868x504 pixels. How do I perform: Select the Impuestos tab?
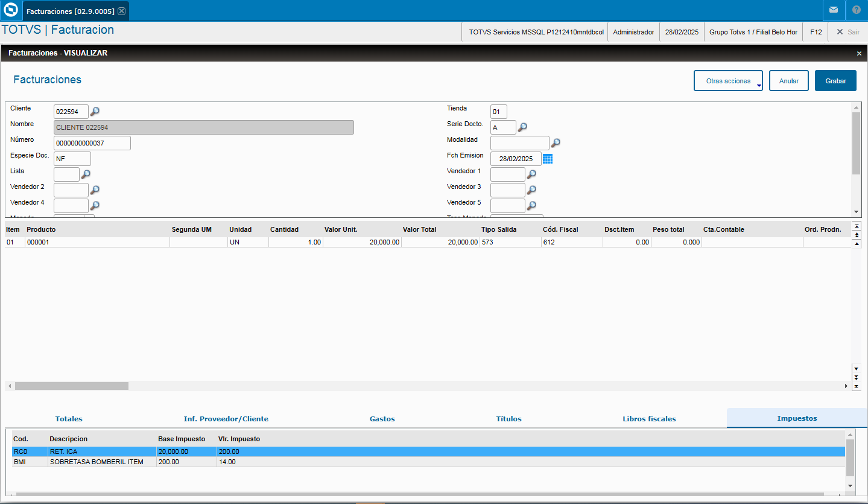click(x=797, y=418)
